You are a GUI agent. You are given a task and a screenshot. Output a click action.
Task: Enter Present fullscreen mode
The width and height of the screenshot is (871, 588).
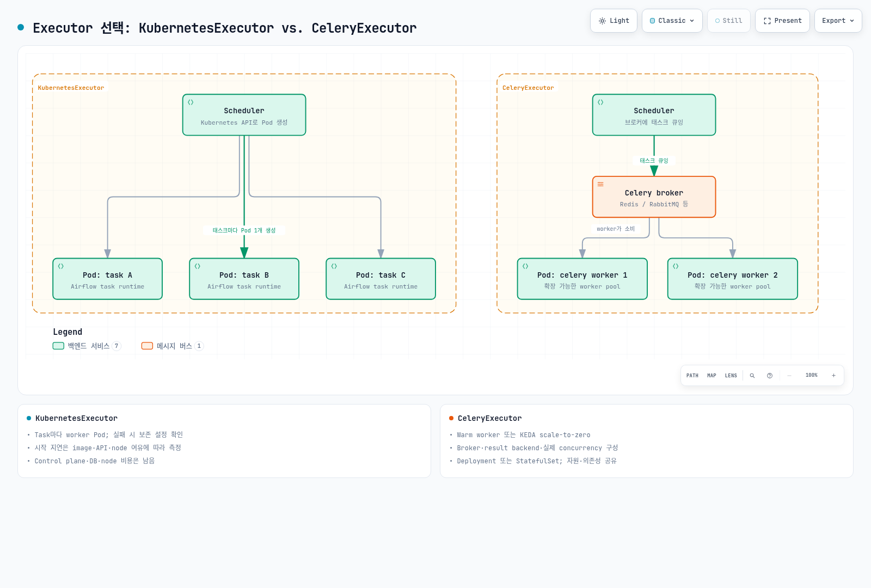[782, 21]
